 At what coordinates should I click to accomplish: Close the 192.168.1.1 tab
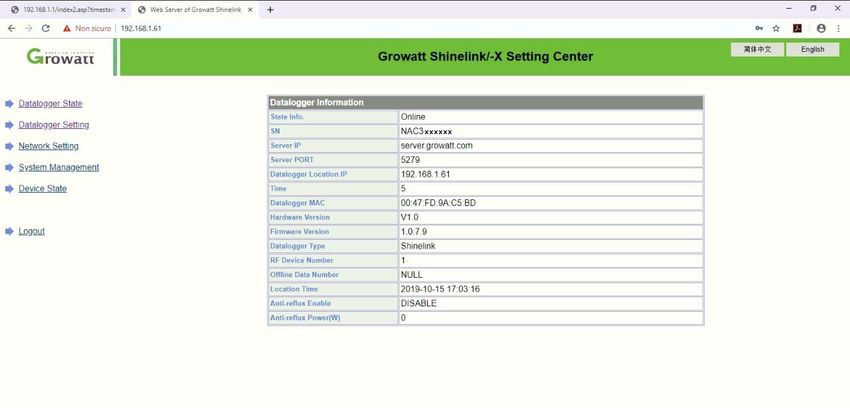pos(123,9)
